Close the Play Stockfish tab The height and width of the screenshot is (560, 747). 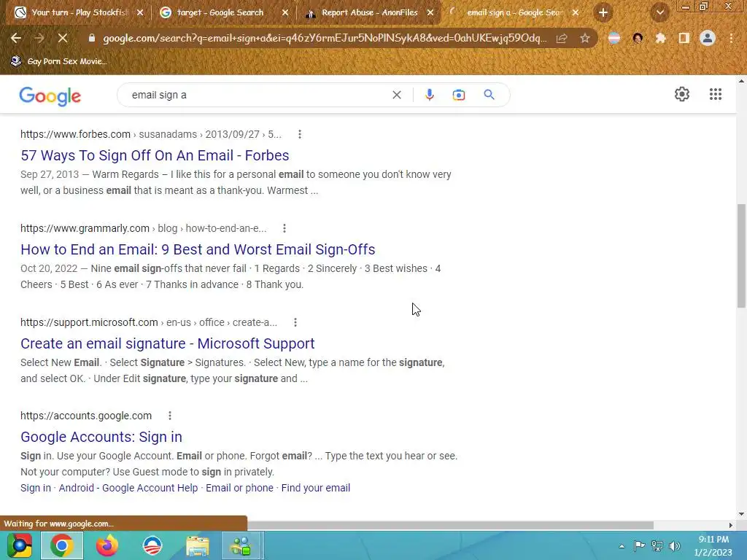click(140, 13)
